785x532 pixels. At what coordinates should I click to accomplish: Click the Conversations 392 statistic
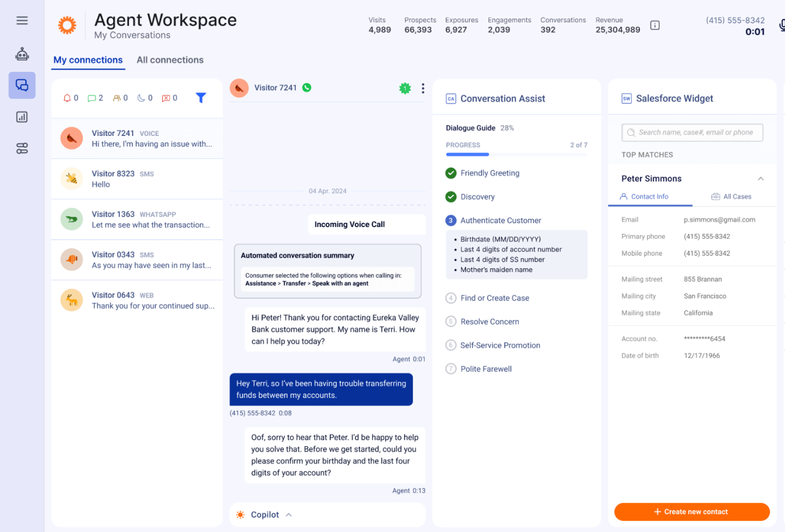tap(563, 25)
